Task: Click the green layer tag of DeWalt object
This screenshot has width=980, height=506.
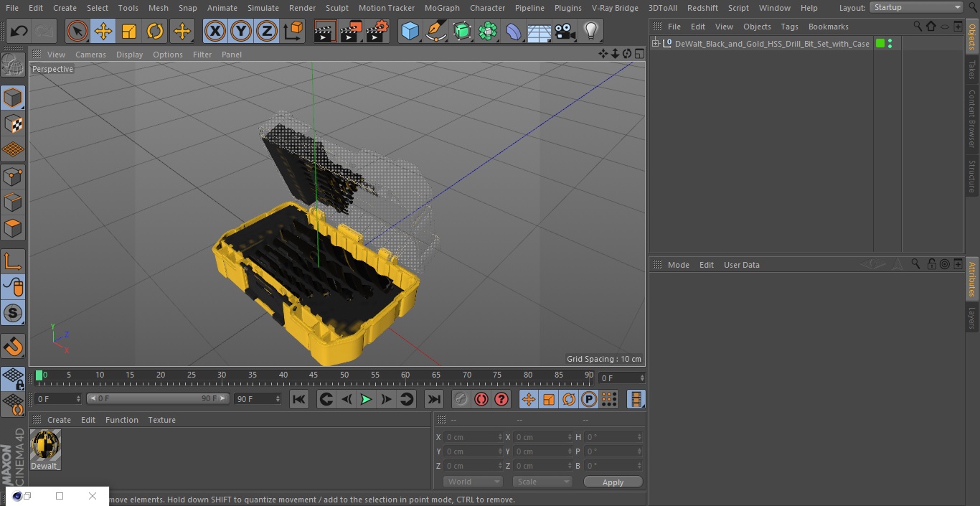Action: 880,44
